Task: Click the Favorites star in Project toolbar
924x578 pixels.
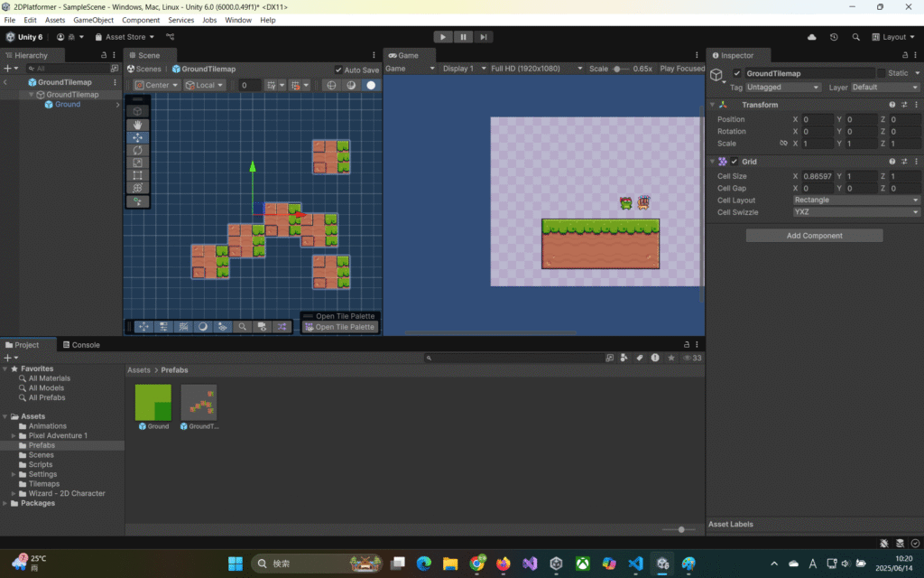Action: [670, 358]
